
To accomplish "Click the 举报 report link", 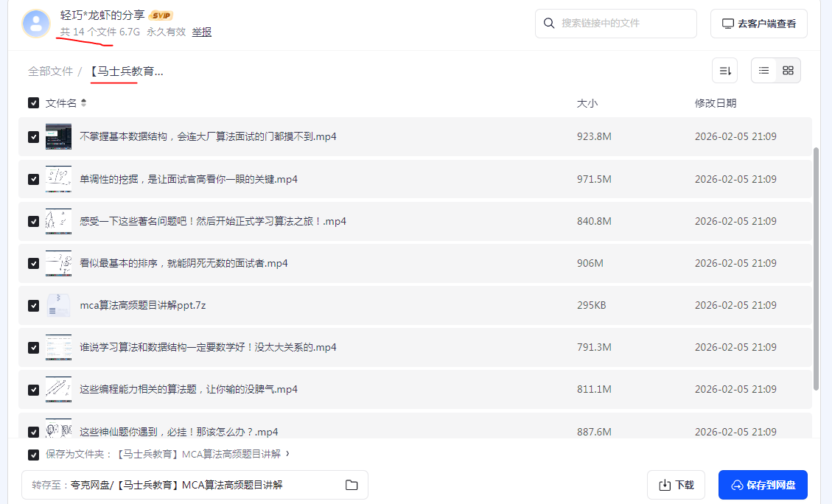I will [x=202, y=32].
